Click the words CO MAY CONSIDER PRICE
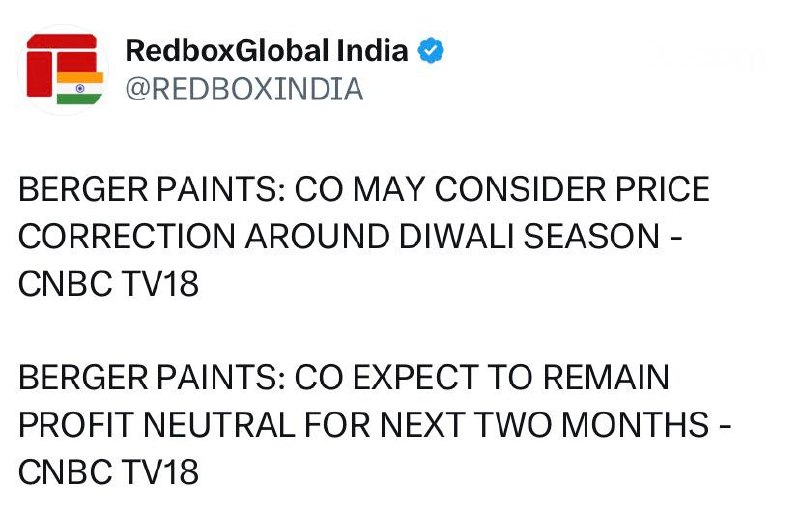800x512 pixels. (502, 189)
